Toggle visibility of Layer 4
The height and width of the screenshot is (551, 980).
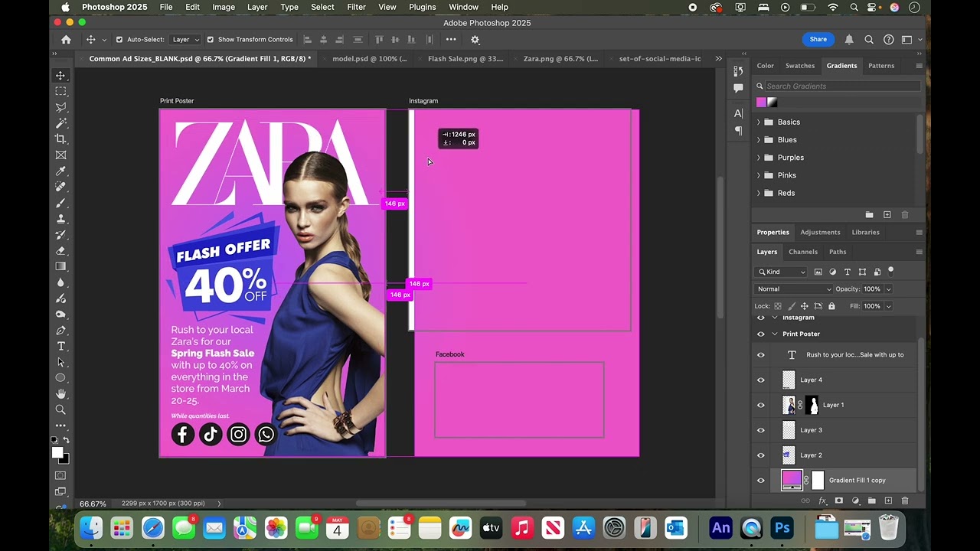761,380
